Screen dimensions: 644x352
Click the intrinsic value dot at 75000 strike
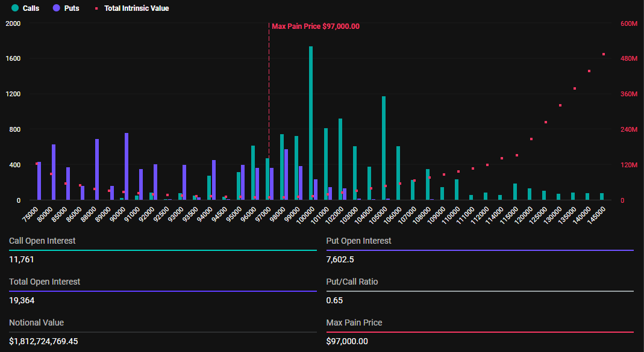pos(37,164)
